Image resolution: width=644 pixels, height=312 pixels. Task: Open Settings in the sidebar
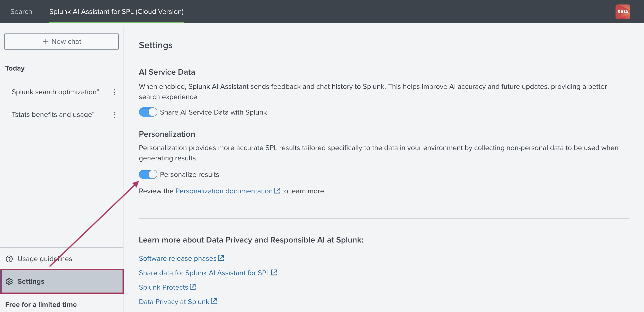(x=62, y=281)
